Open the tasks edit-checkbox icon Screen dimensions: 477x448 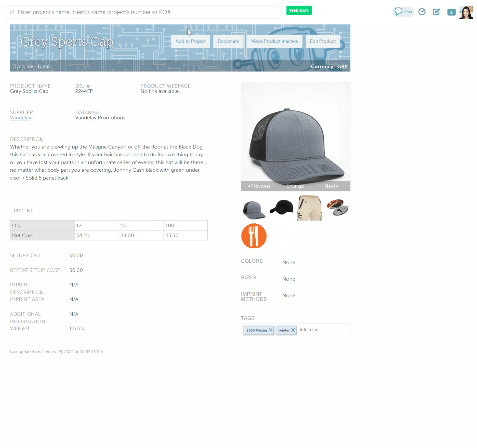pyautogui.click(x=436, y=12)
